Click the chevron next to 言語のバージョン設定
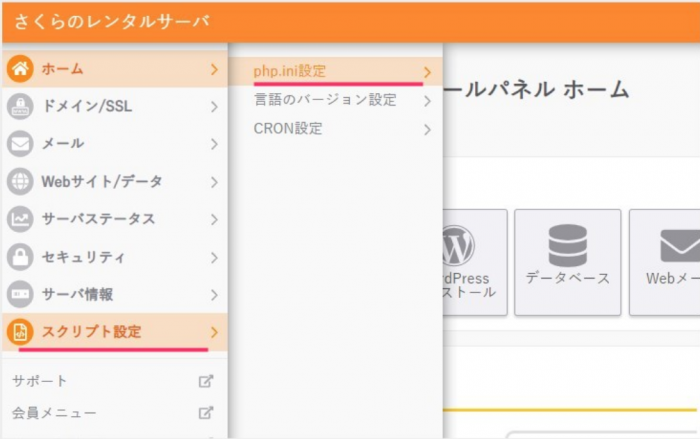The image size is (700, 439). click(x=427, y=101)
